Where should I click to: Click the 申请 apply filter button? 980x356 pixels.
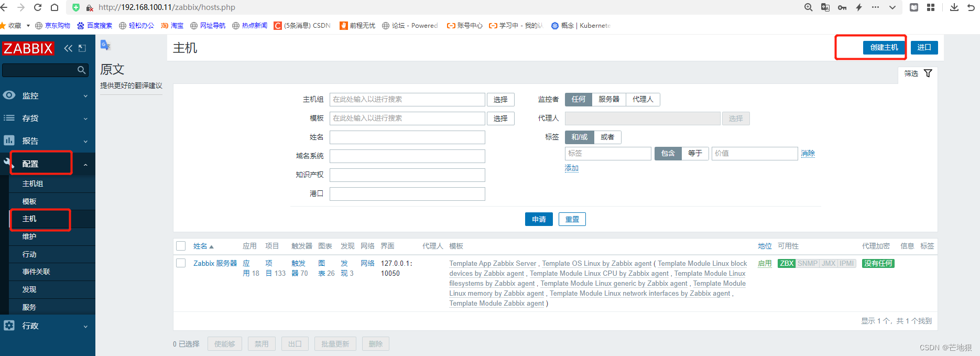[x=539, y=219]
